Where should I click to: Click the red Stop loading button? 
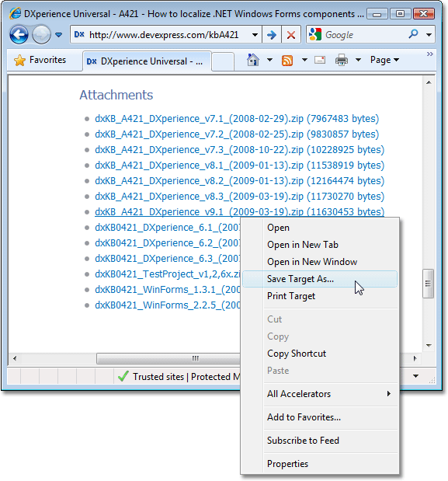(x=291, y=35)
